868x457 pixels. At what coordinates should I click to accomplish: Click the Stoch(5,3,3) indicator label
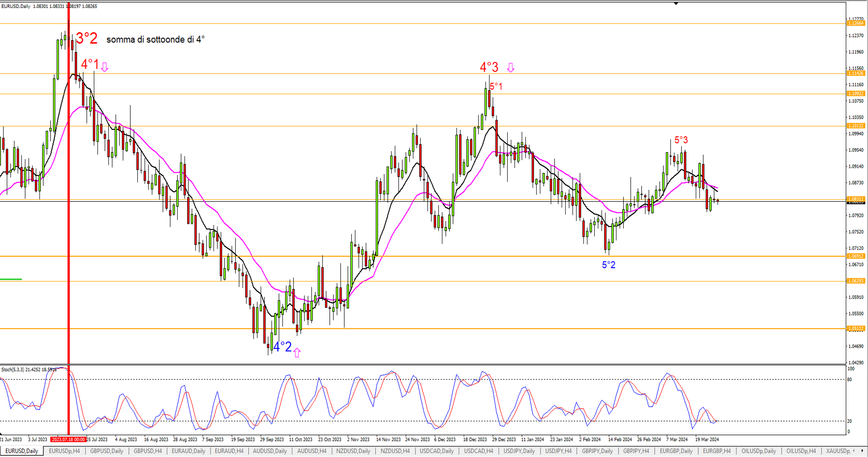[29, 370]
